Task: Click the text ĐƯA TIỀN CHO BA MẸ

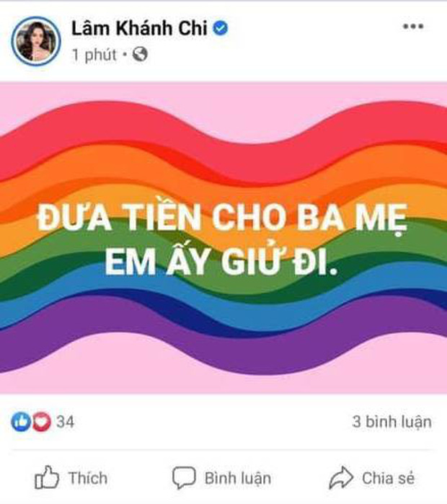Action: pos(222,218)
